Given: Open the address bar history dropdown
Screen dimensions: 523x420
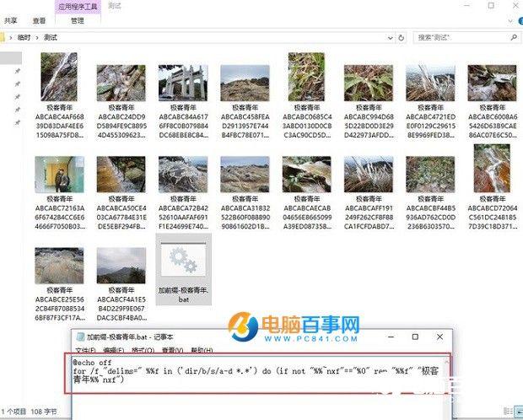Looking at the screenshot, I should pyautogui.click(x=390, y=38).
